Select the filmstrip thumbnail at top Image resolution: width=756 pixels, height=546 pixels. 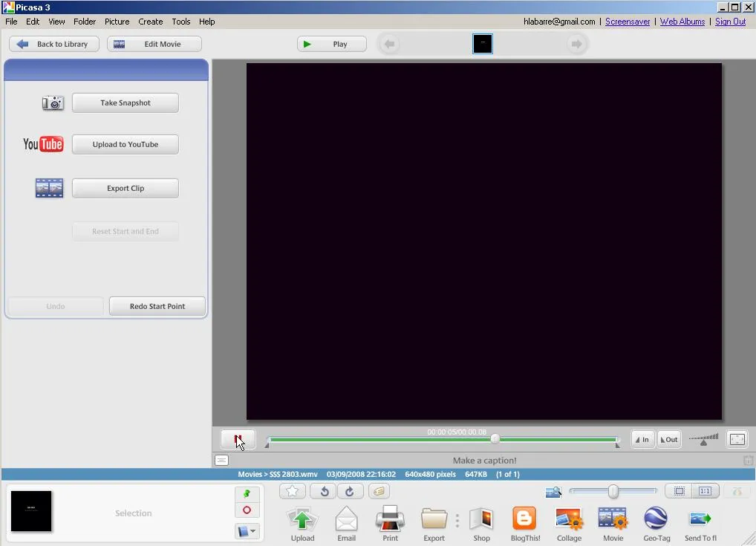[x=483, y=44]
